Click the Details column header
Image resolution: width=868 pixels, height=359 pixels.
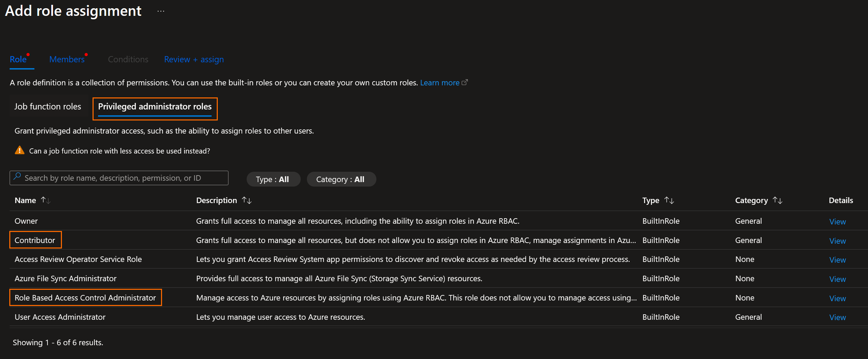(841, 200)
